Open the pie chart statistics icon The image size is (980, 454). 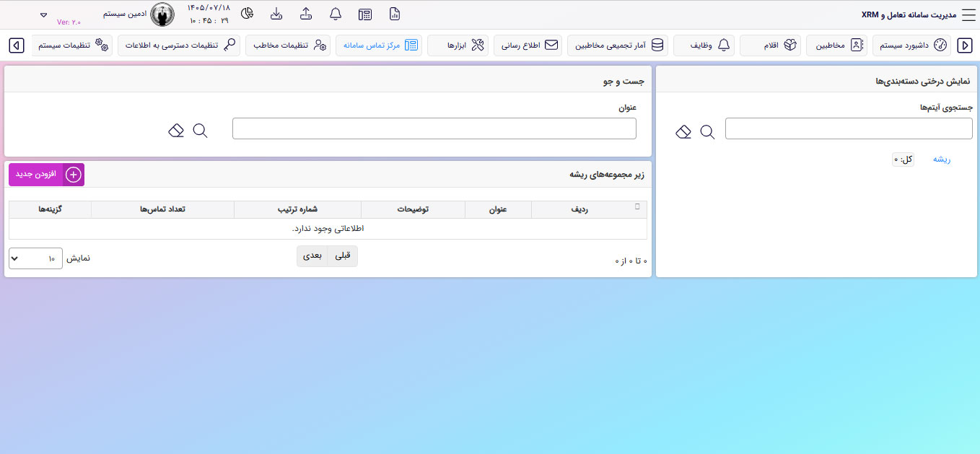pos(247,14)
